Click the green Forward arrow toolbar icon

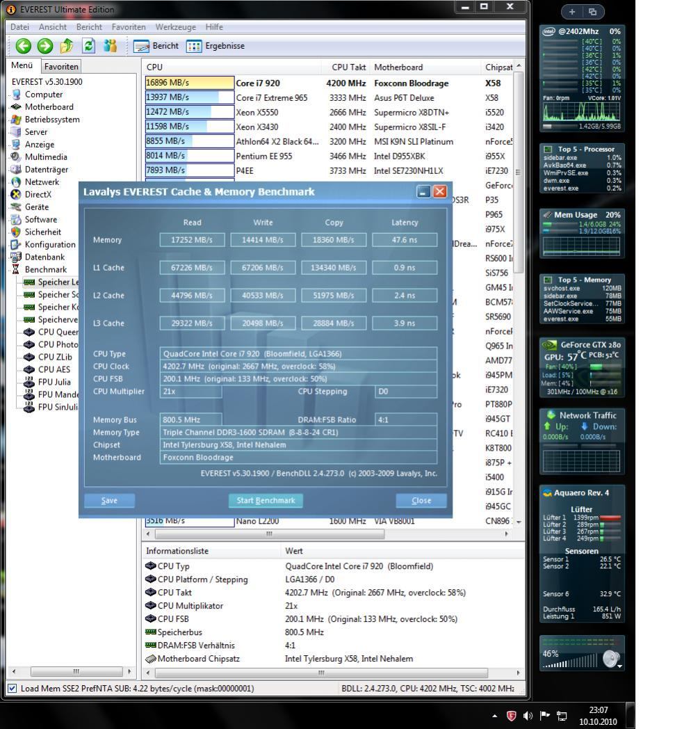point(45,46)
